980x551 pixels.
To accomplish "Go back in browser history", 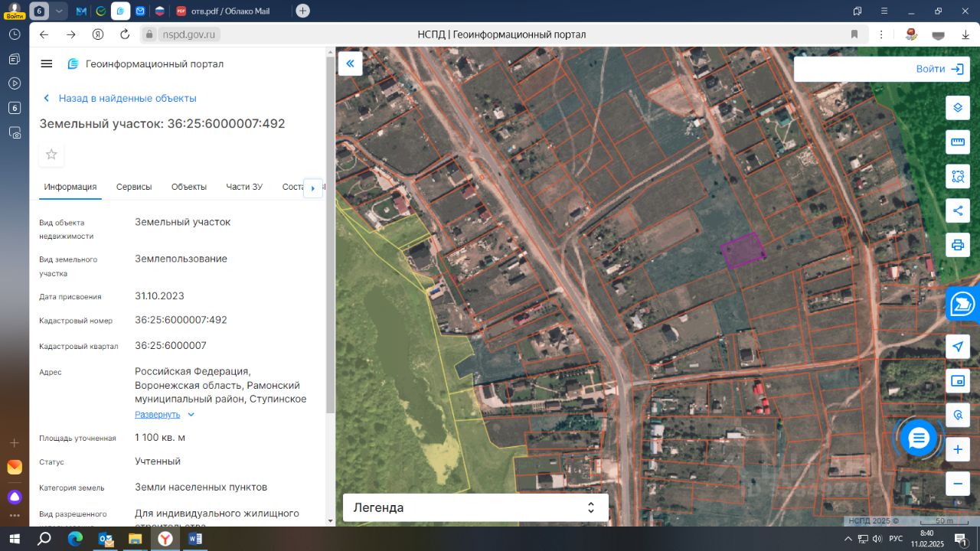I will pos(44,34).
